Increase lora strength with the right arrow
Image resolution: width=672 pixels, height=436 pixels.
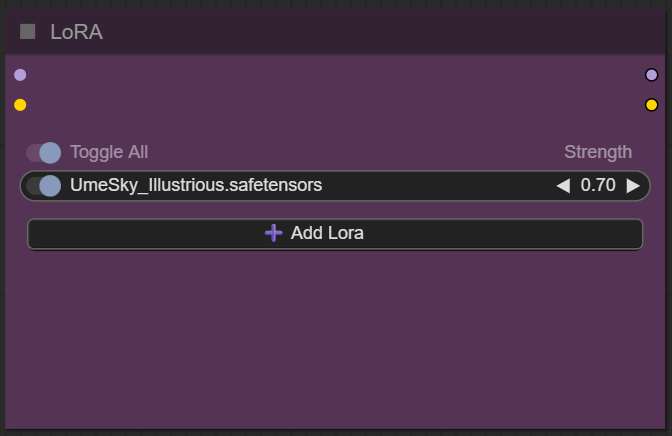(x=633, y=185)
